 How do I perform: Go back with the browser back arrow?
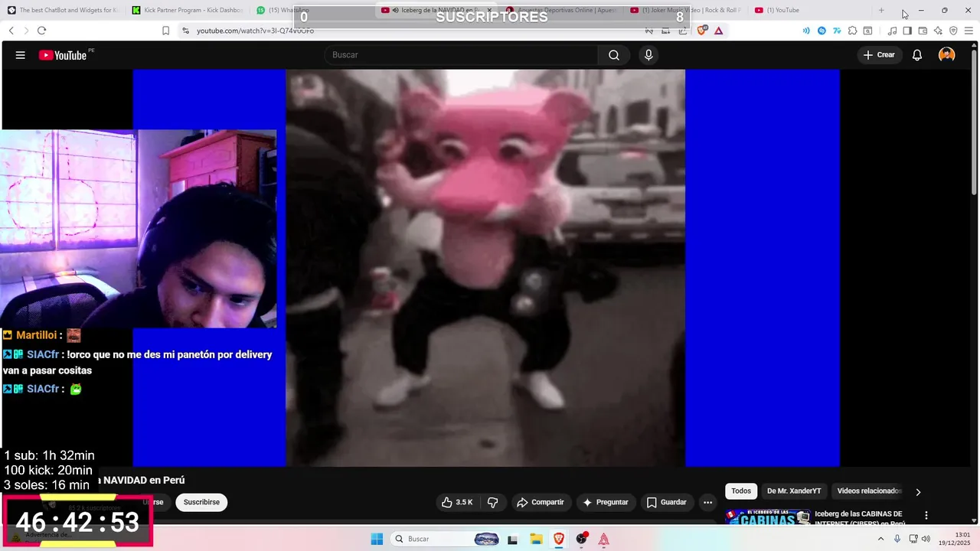(x=11, y=31)
